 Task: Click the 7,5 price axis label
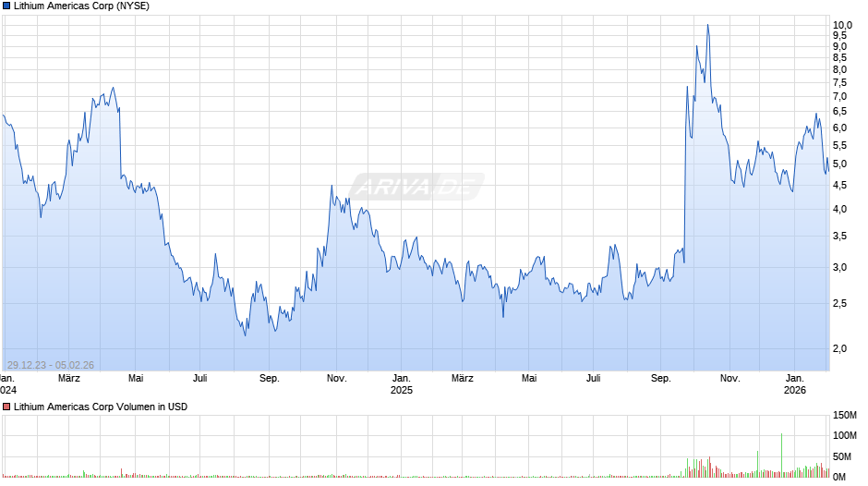[839, 82]
